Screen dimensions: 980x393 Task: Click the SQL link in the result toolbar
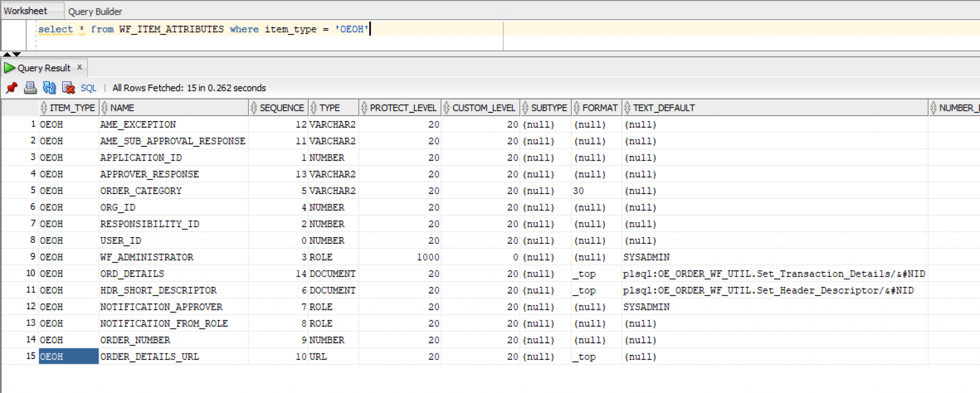(89, 88)
